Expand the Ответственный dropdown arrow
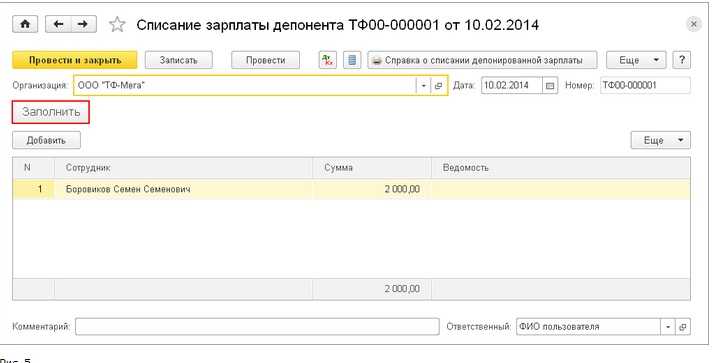This screenshot has width=719, height=363. coord(668,327)
